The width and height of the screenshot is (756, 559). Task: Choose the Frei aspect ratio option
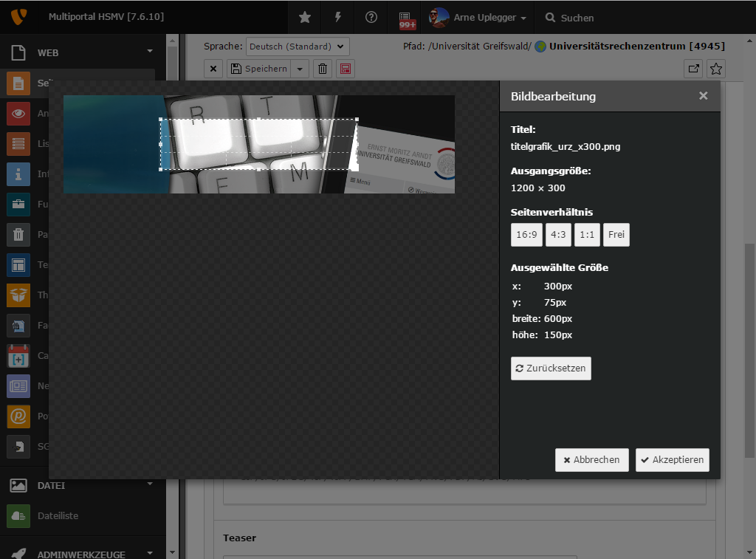coord(616,235)
